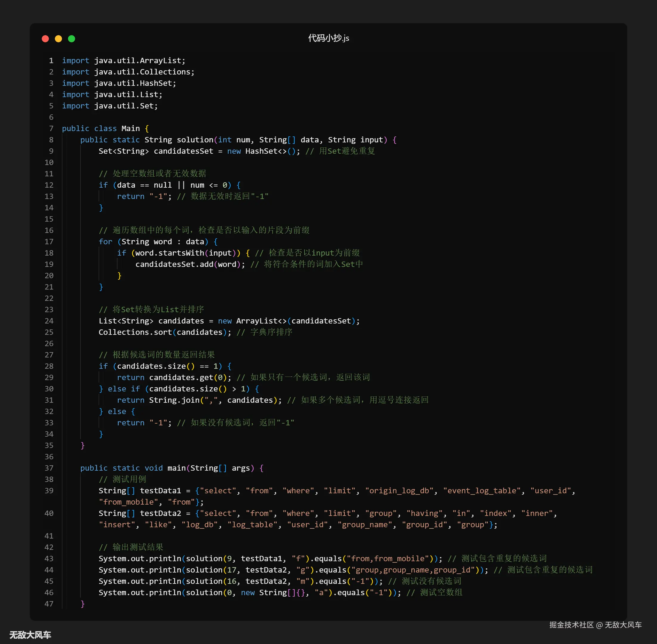Click the candidatesSet variable declaration
This screenshot has height=644, width=657.
coord(183,151)
